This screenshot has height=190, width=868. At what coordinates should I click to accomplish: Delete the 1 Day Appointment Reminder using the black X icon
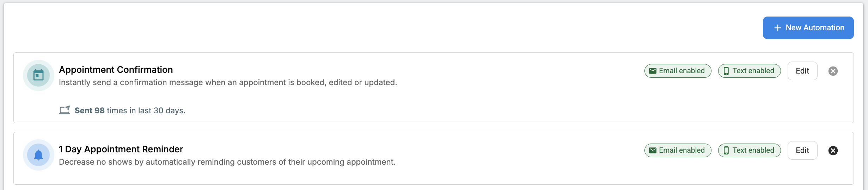[833, 151]
